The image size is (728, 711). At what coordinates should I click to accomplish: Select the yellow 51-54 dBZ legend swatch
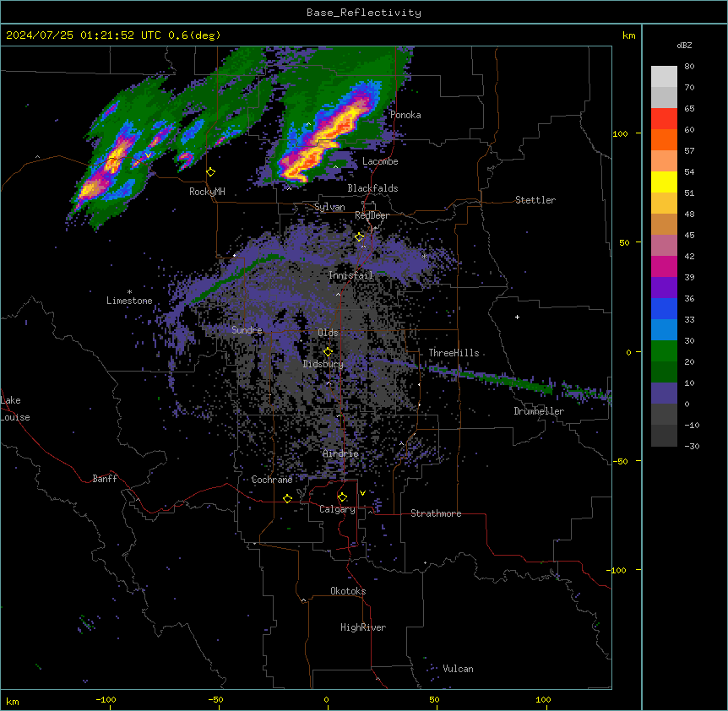tap(664, 182)
